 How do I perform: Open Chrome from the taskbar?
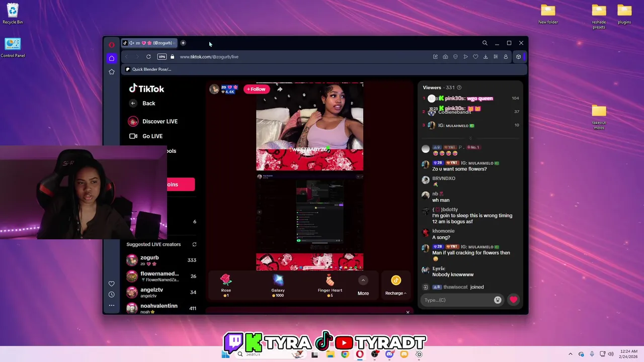click(345, 354)
